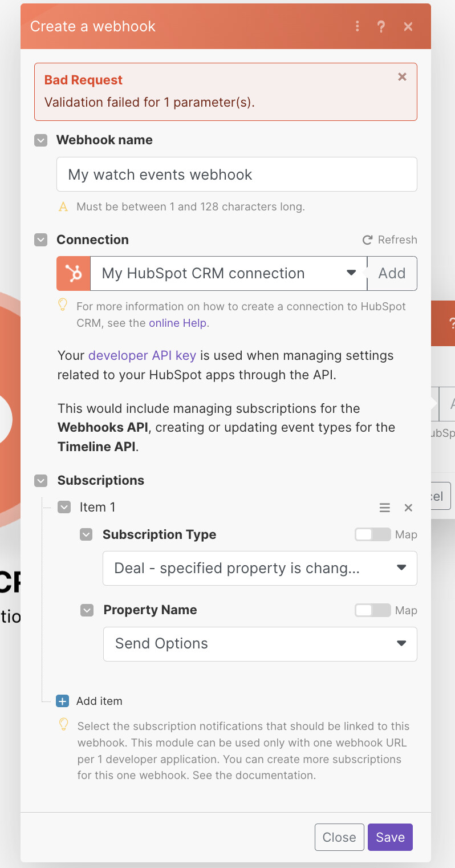
Task: Open the developer API key link
Action: pyautogui.click(x=142, y=355)
